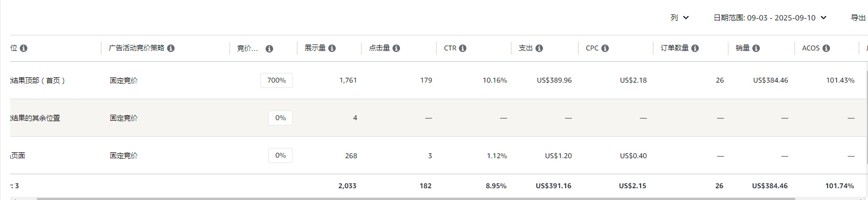Sort by the ACOS column header

pyautogui.click(x=811, y=48)
